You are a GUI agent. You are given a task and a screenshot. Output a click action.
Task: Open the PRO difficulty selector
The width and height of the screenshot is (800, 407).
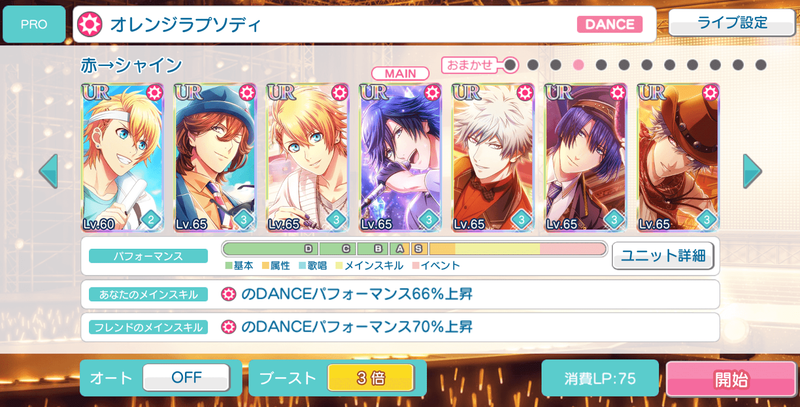click(x=34, y=24)
